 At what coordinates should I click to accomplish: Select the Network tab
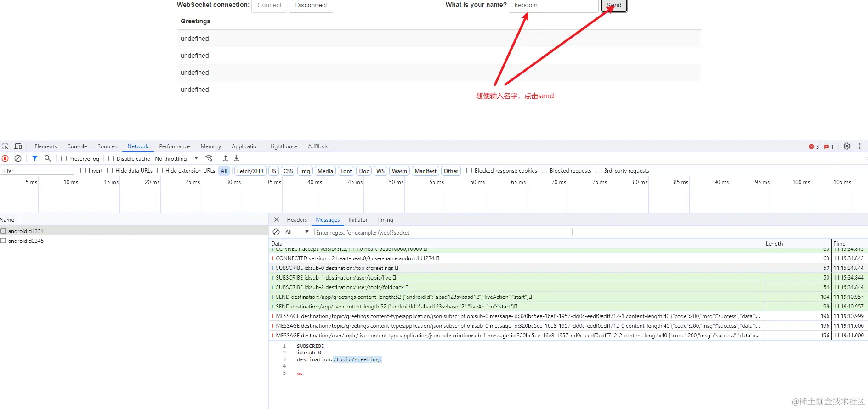coord(138,146)
